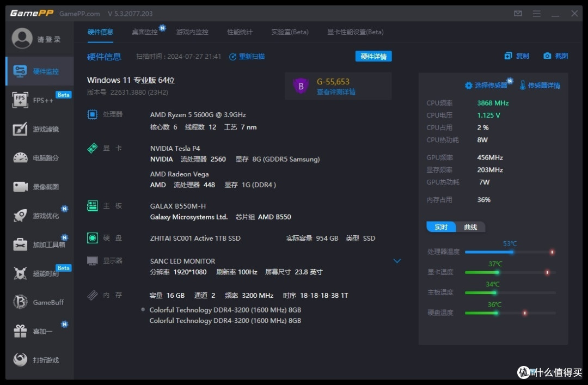
Task: Click the 选择传感器 gear icon
Action: click(x=468, y=85)
